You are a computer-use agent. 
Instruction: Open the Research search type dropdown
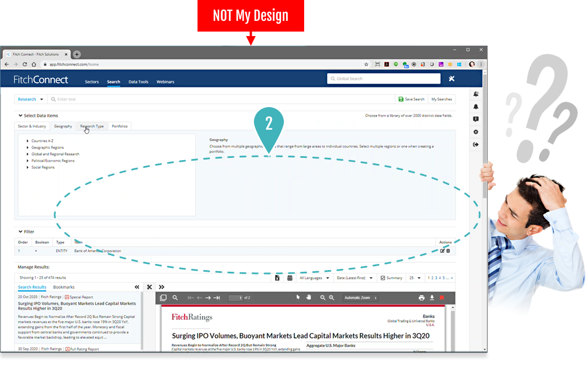(x=30, y=99)
